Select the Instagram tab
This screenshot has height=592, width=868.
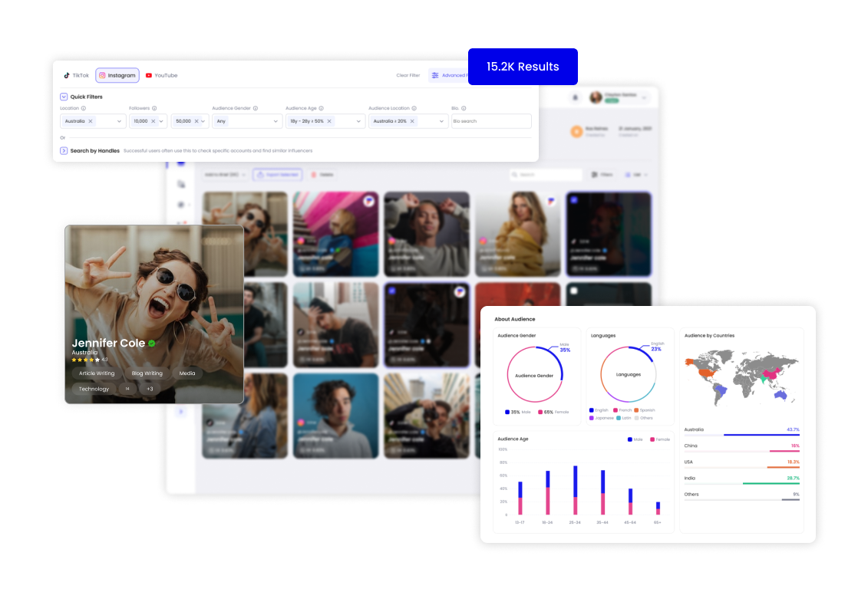tap(117, 75)
